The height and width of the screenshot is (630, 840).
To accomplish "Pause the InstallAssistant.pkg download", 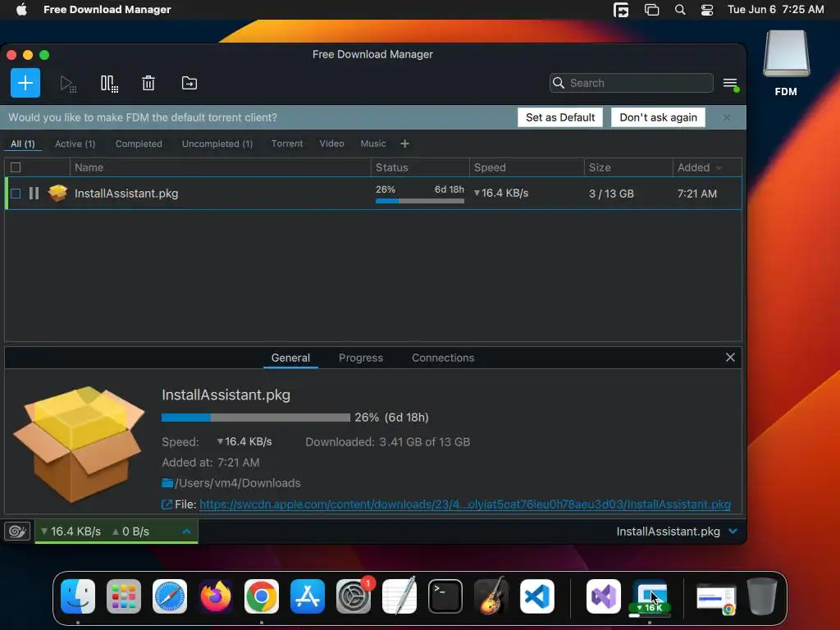I will pos(34,194).
